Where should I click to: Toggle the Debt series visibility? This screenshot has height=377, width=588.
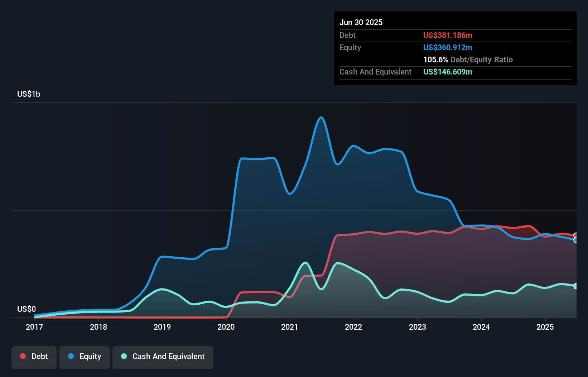(34, 357)
